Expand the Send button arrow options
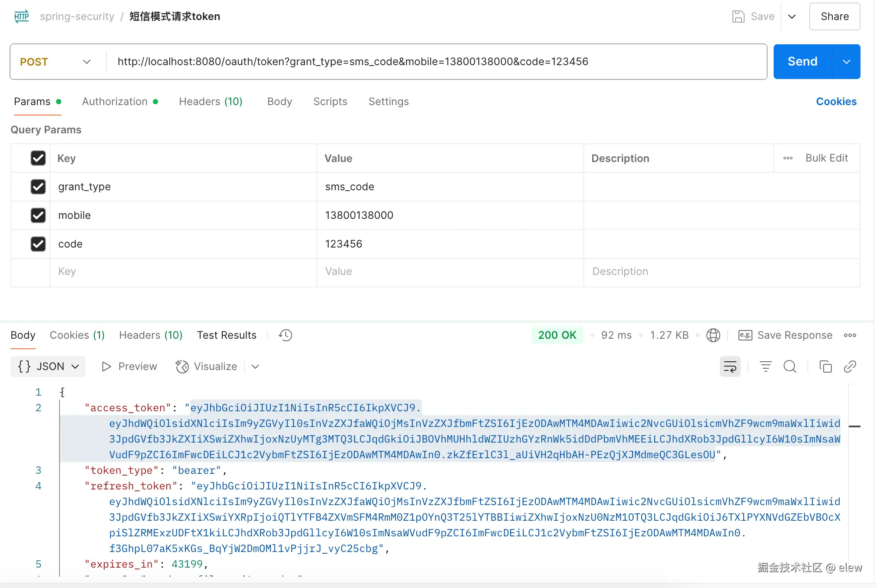The height and width of the screenshot is (588, 877). (x=846, y=62)
